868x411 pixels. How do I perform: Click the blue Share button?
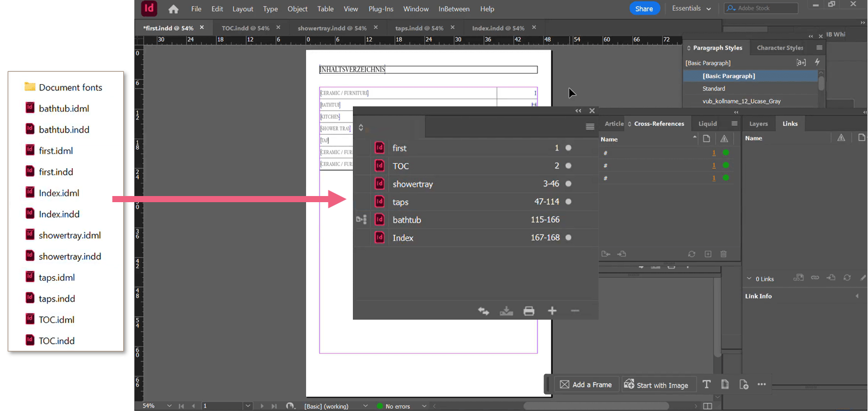644,9
